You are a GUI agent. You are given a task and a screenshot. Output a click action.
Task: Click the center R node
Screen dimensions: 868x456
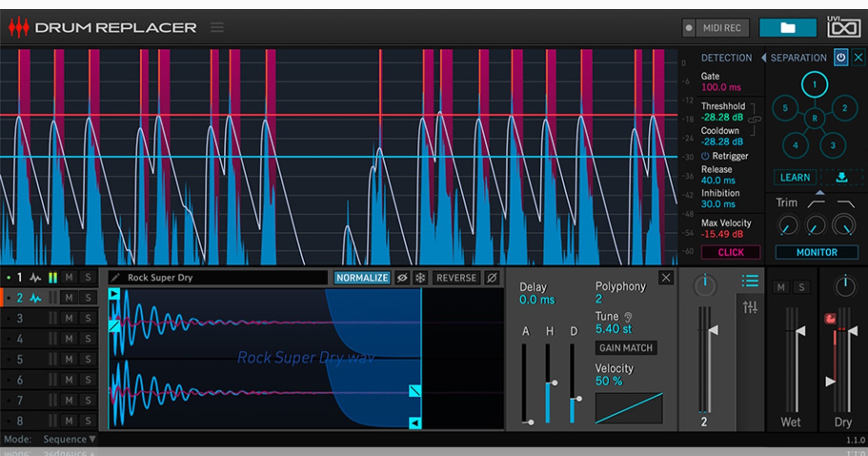coord(814,118)
